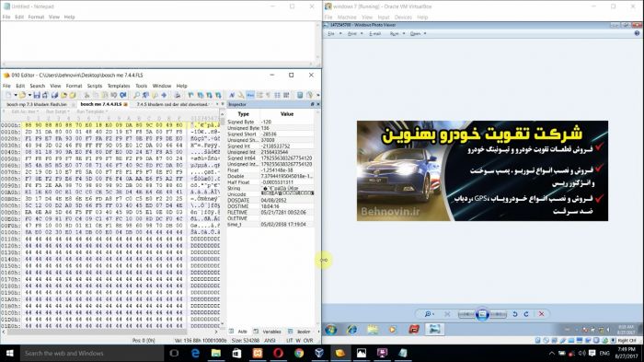
Task: Open Templates menu in 010 Editor
Action: [x=119, y=86]
